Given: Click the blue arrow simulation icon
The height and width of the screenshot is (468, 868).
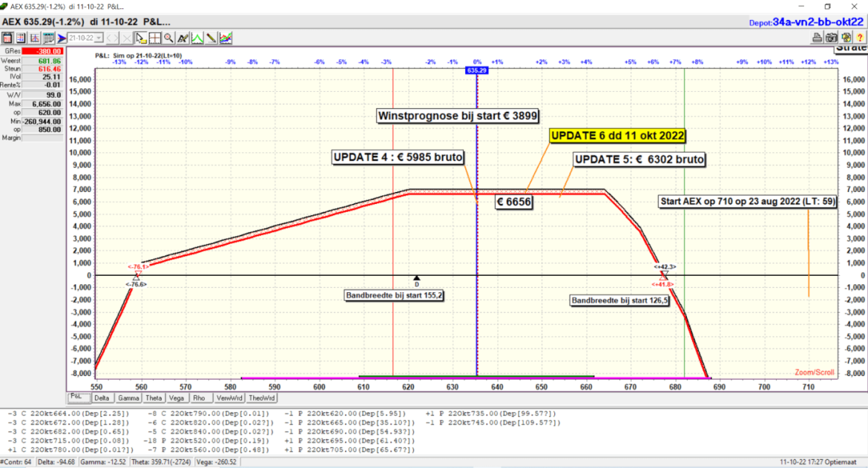Looking at the screenshot, I should click(62, 38).
